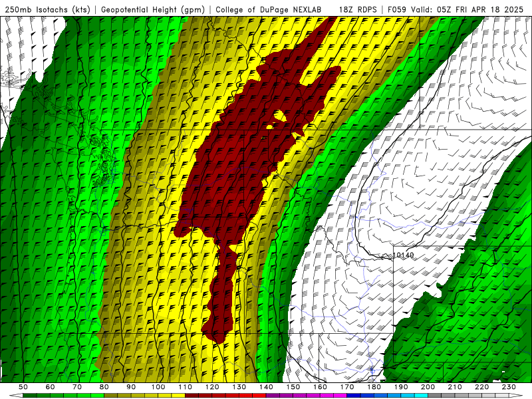Click the magenta swatch left of 170
Viewport: 532px width, 399px height.
340,396
